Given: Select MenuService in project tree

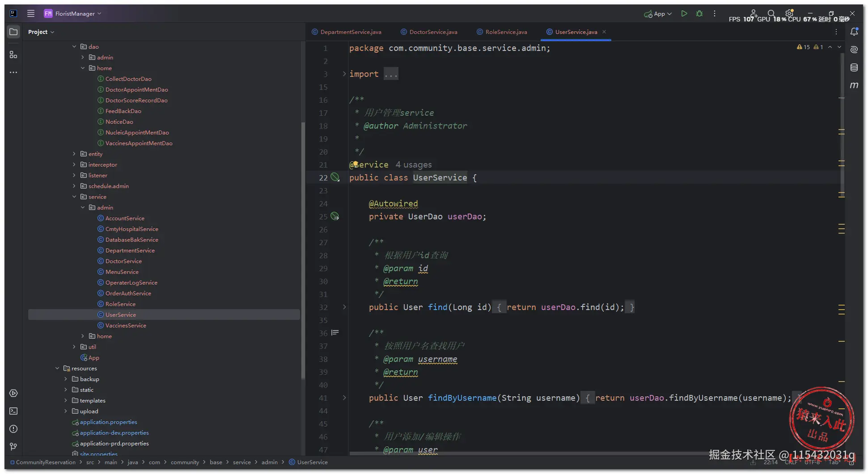Looking at the screenshot, I should click(122, 272).
